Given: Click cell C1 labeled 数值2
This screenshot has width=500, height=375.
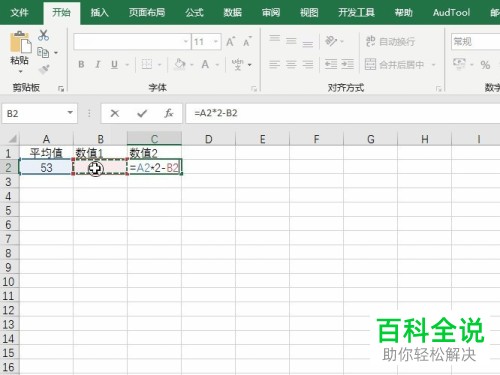Looking at the screenshot, I should click(154, 153).
